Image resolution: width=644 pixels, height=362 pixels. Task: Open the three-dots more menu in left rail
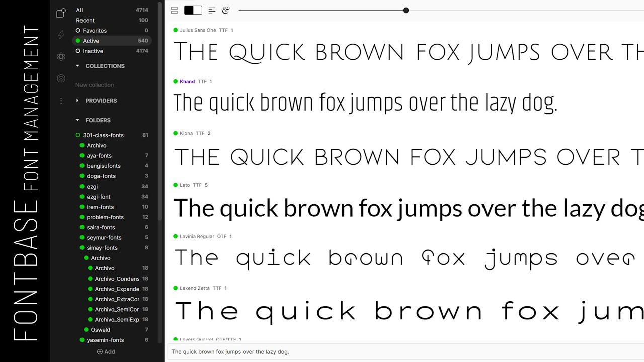[x=61, y=101]
